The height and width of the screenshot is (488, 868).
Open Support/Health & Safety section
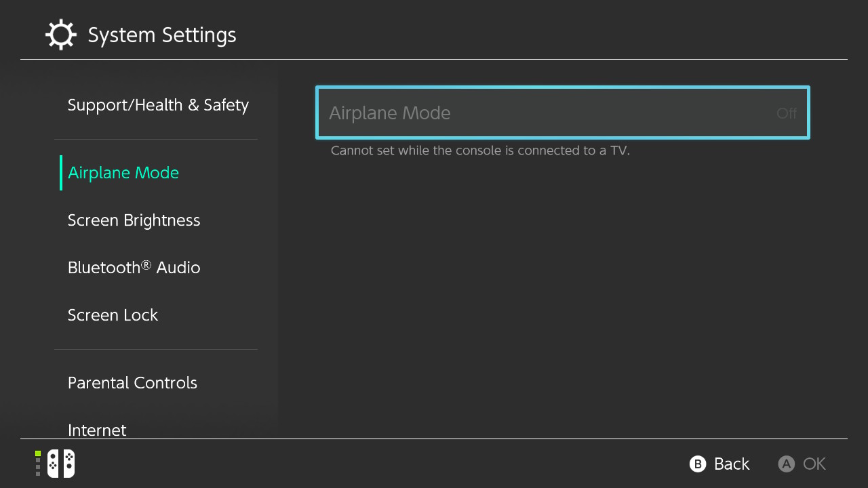(158, 105)
